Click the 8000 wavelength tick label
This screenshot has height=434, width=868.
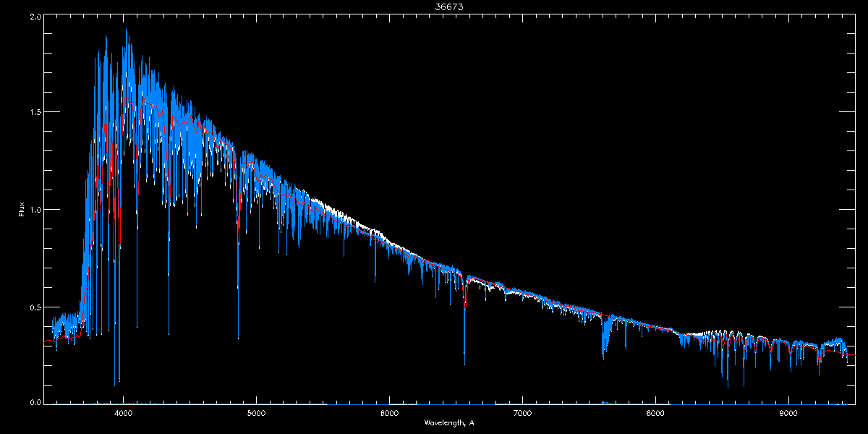(655, 413)
